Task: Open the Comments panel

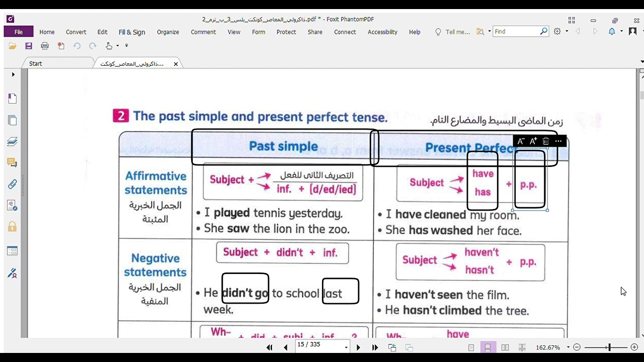Action: tap(13, 162)
